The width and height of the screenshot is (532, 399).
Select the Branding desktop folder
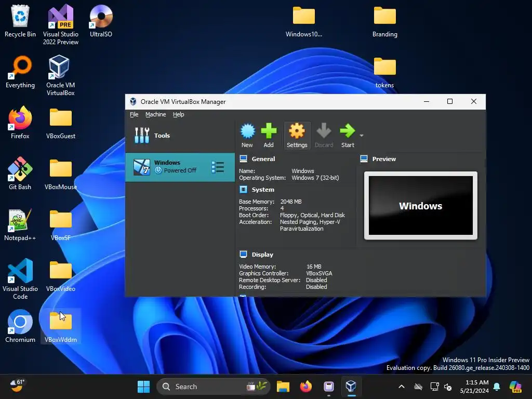point(385,21)
